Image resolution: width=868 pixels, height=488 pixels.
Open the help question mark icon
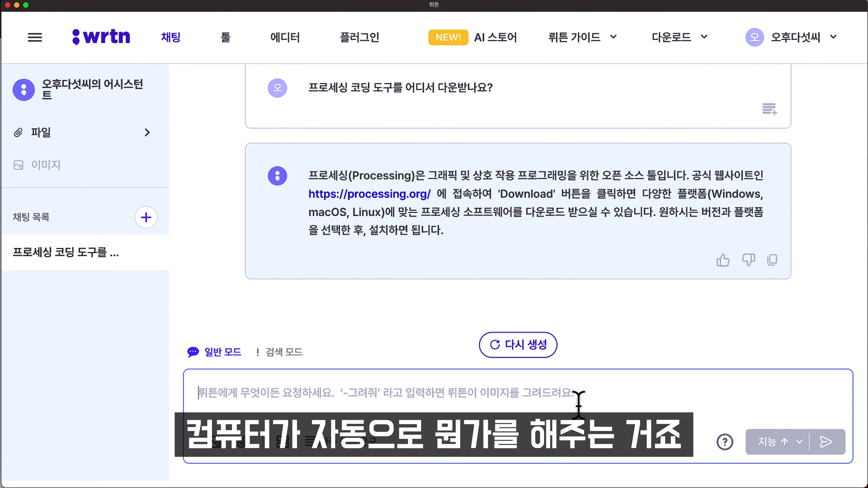(724, 442)
